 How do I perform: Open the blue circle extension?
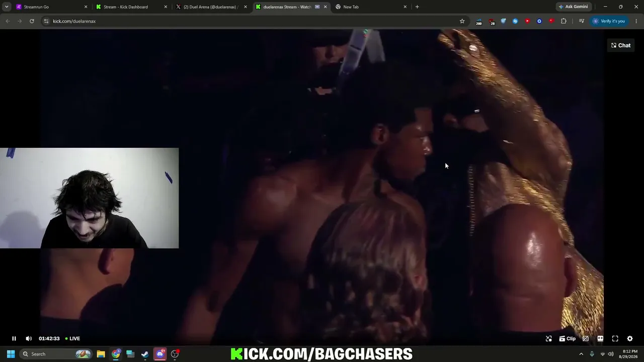pyautogui.click(x=539, y=21)
